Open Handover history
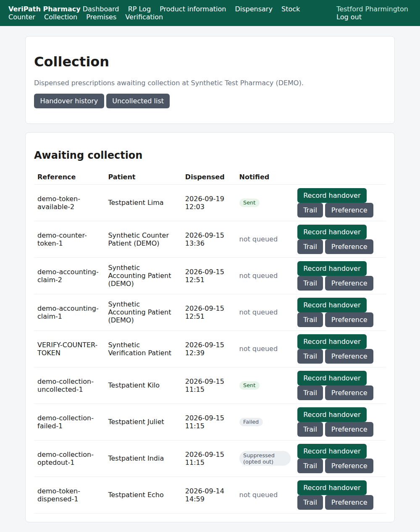Viewport: 420px width, 532px height. tap(69, 101)
